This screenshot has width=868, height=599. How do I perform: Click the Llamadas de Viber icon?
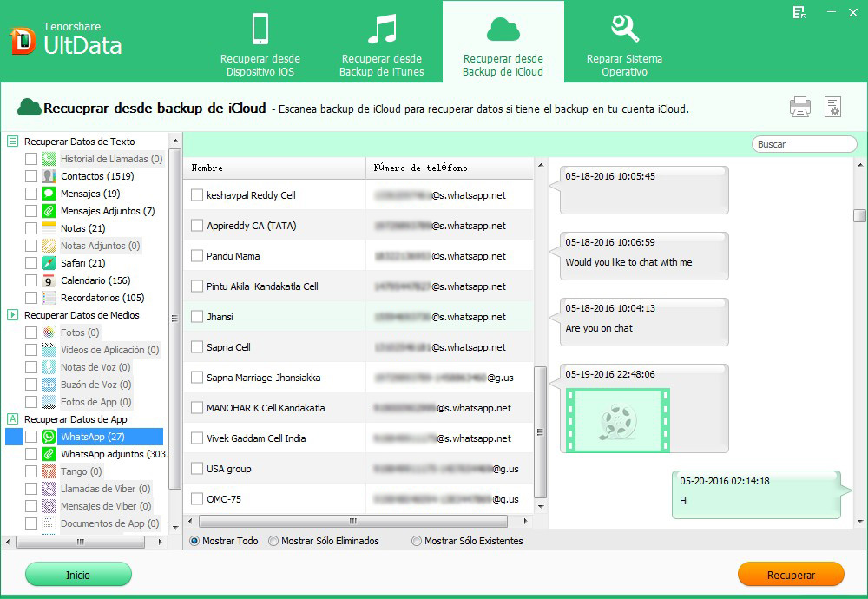pyautogui.click(x=49, y=489)
